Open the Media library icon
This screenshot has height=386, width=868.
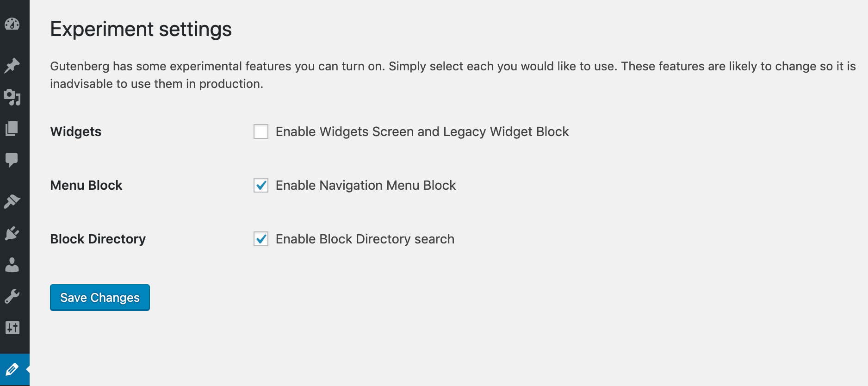click(12, 97)
